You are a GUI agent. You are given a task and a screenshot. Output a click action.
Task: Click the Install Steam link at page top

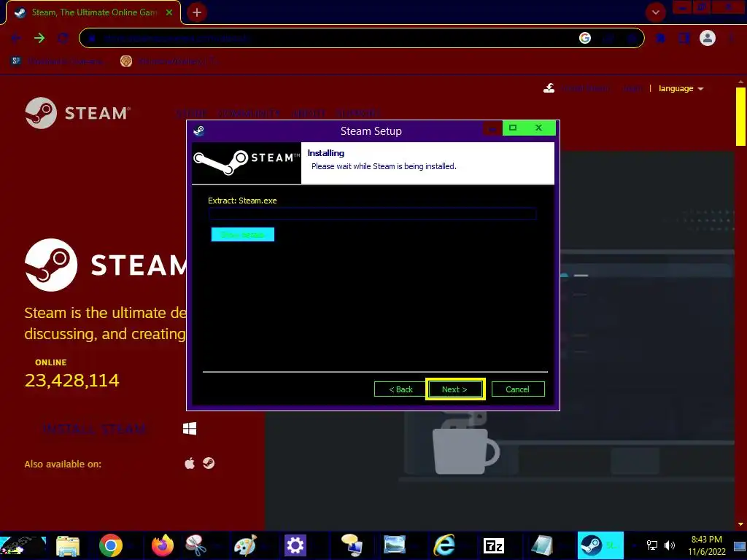(584, 88)
